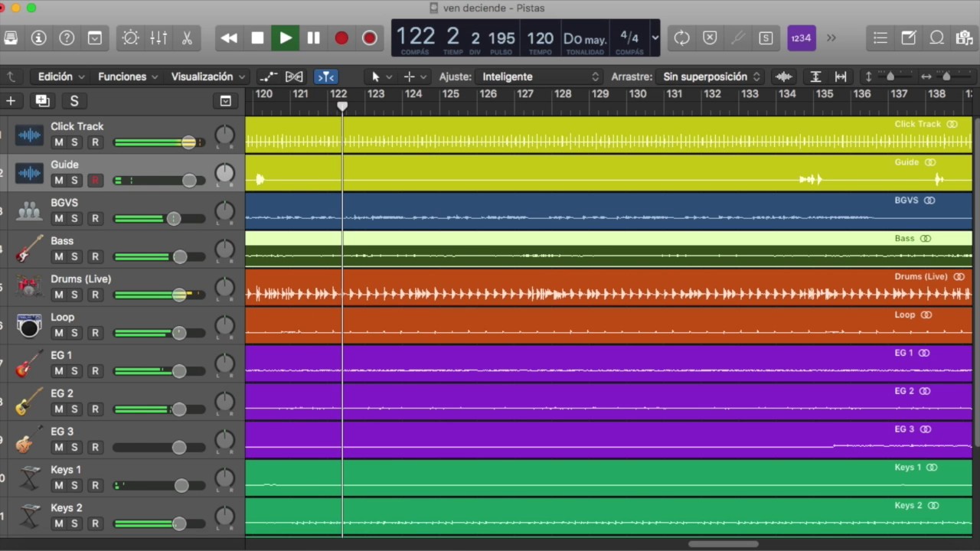Pause the transport

point(314,37)
